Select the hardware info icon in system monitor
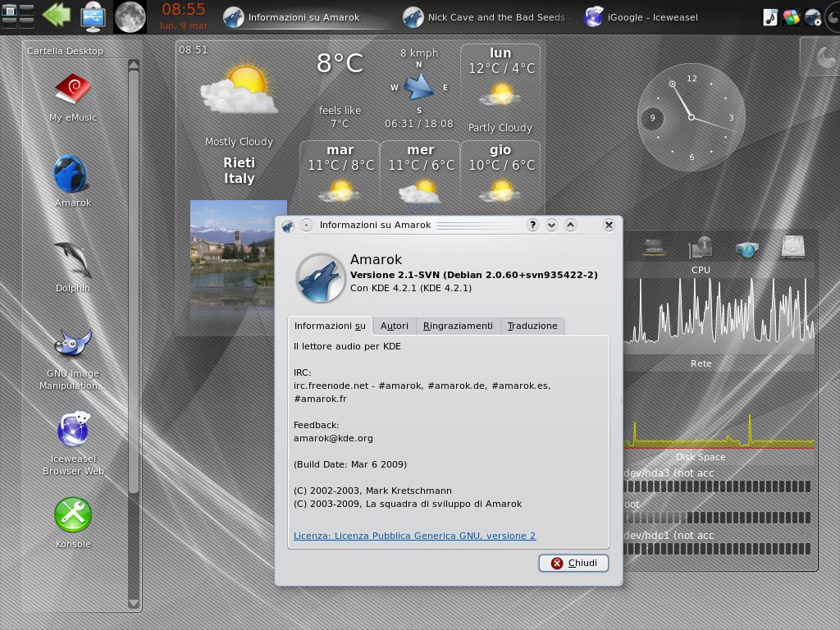 (x=701, y=248)
